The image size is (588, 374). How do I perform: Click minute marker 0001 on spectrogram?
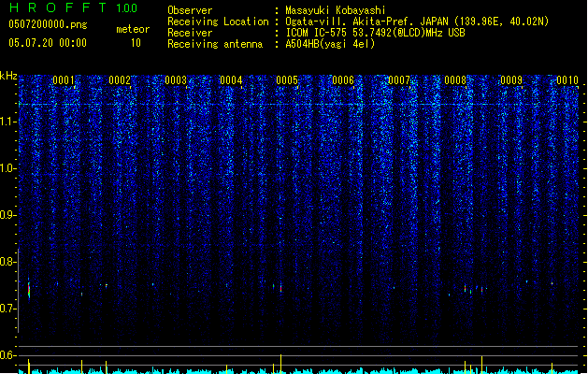pos(64,79)
